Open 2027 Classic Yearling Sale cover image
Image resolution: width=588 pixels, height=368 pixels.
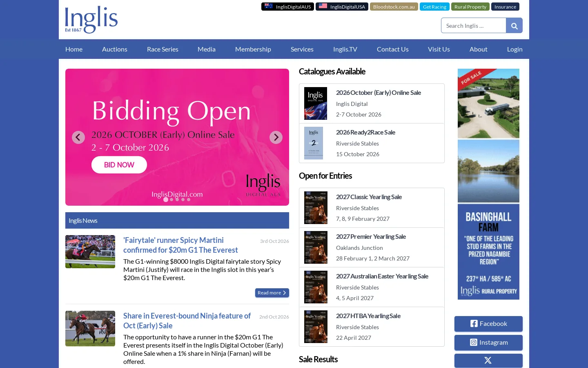(x=316, y=208)
